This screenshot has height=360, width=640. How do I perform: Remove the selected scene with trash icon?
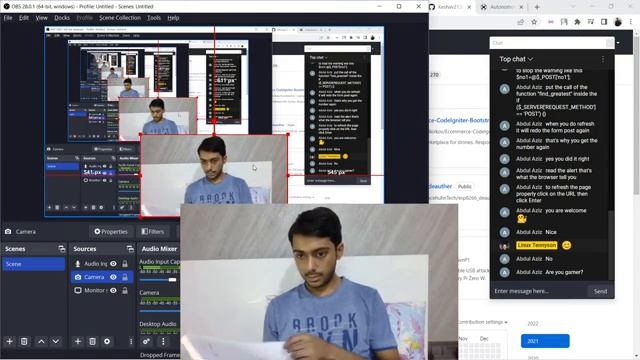24,341
